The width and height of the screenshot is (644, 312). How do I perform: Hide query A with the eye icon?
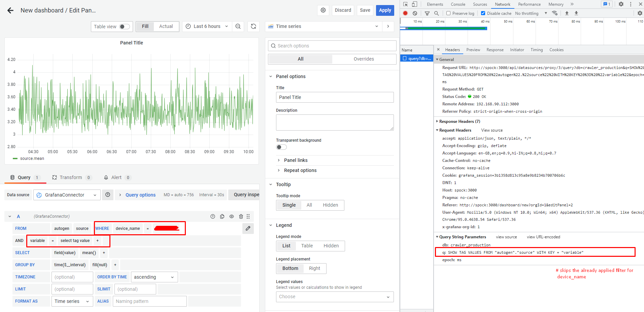pos(232,216)
